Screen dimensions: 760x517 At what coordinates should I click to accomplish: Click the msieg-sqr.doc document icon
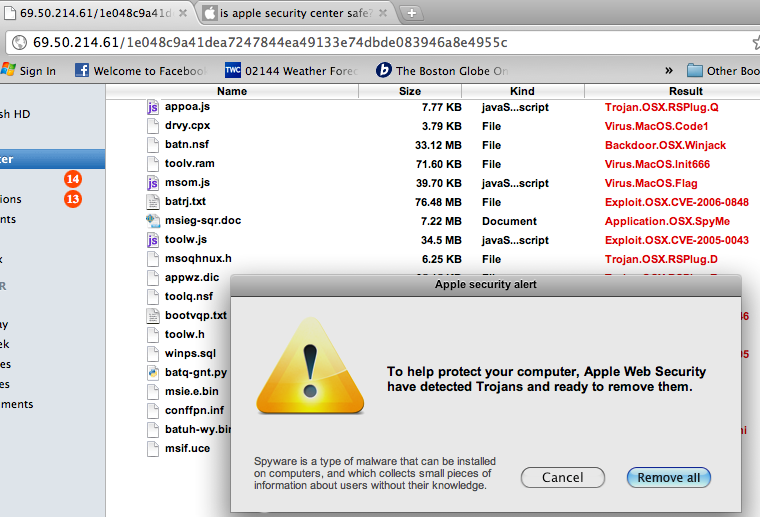(x=153, y=221)
